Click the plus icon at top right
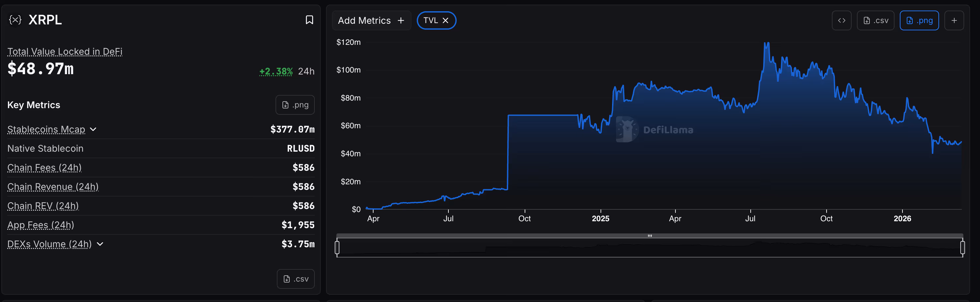The image size is (980, 302). tap(954, 20)
